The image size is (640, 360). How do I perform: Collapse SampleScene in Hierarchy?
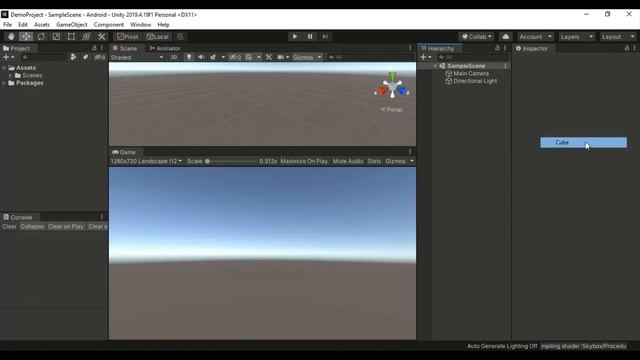click(x=436, y=66)
